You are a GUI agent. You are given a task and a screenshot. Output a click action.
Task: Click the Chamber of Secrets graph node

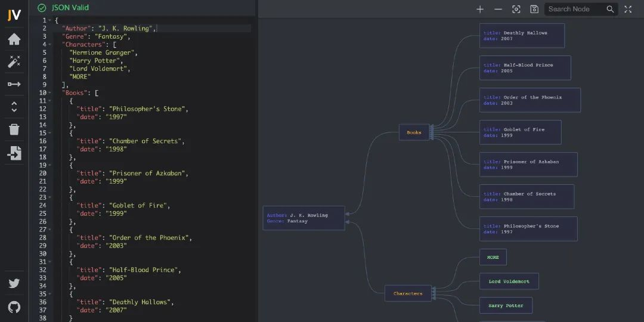coord(527,196)
